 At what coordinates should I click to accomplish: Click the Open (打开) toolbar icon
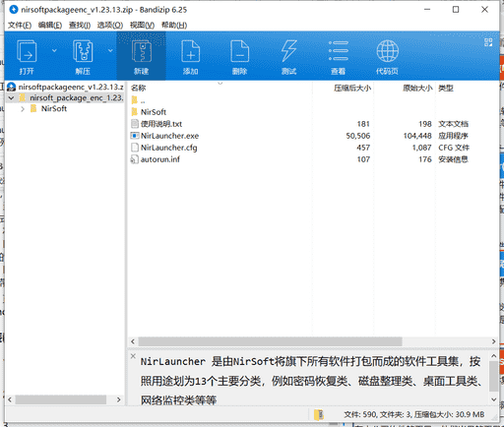pos(27,51)
